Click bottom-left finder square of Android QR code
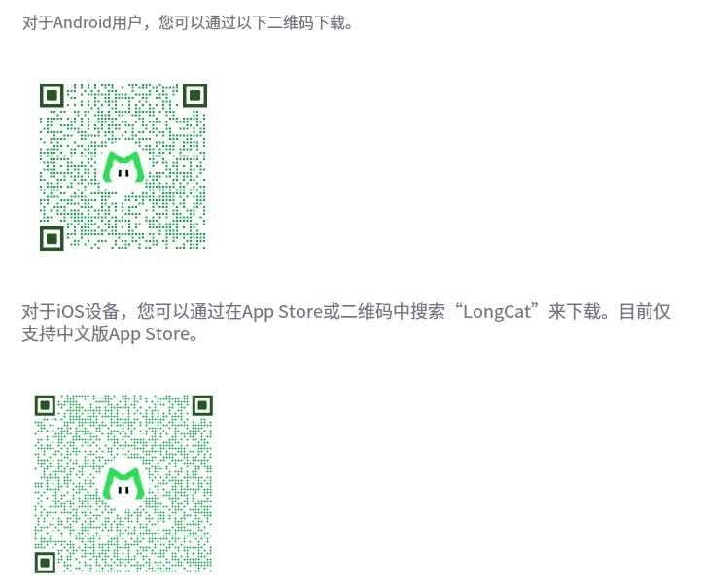Image resolution: width=704 pixels, height=588 pixels. 53,238
